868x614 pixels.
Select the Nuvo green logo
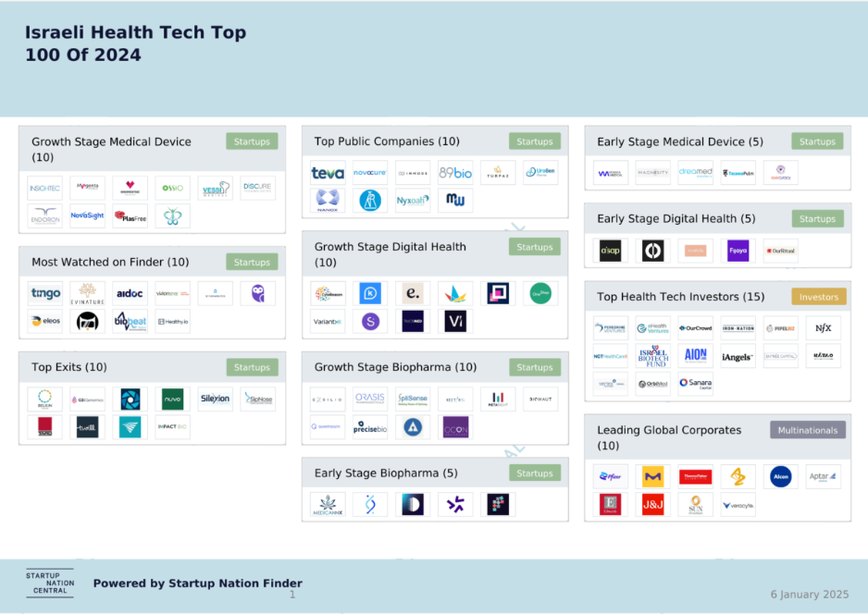tap(172, 399)
